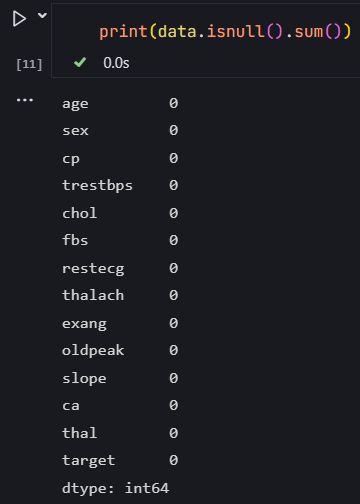Click the target output row
The width and height of the screenshot is (360, 504).
(120, 461)
